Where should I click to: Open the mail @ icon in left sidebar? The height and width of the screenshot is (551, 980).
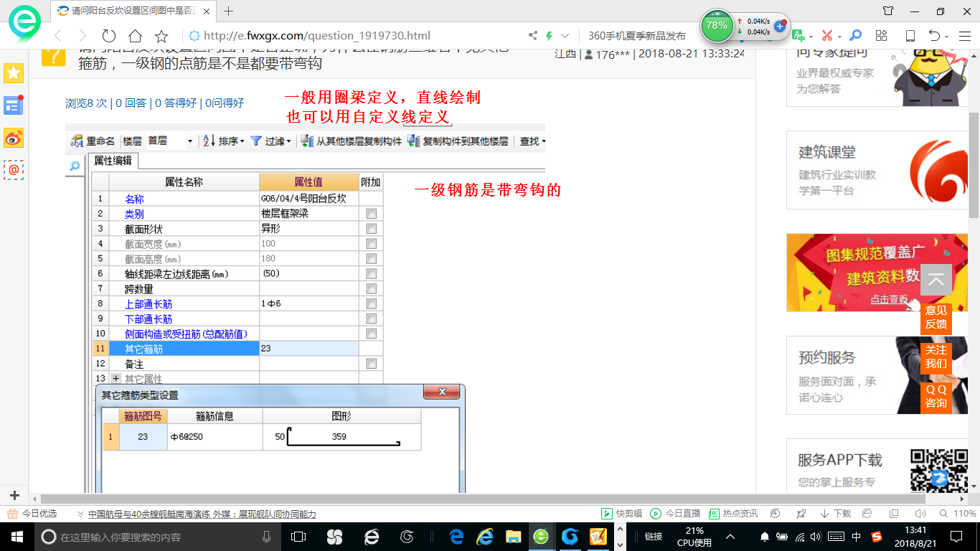pos(14,170)
